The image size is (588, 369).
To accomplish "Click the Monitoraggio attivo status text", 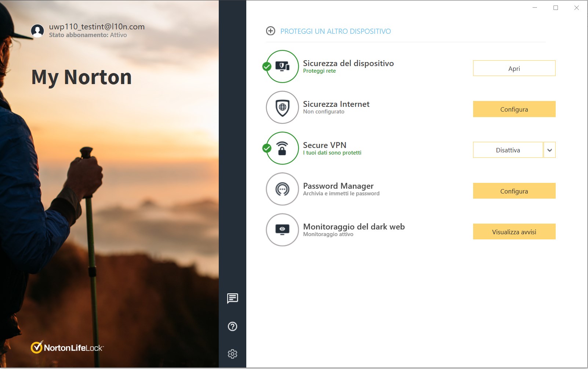I will (328, 234).
